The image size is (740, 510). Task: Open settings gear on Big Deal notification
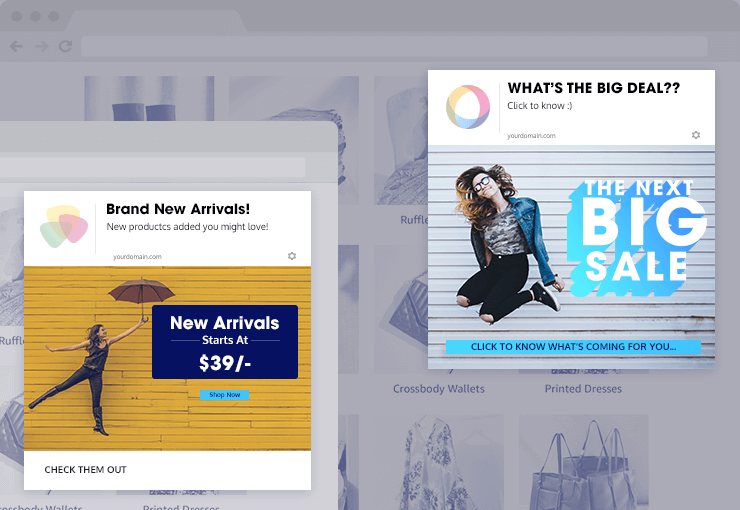coord(696,135)
